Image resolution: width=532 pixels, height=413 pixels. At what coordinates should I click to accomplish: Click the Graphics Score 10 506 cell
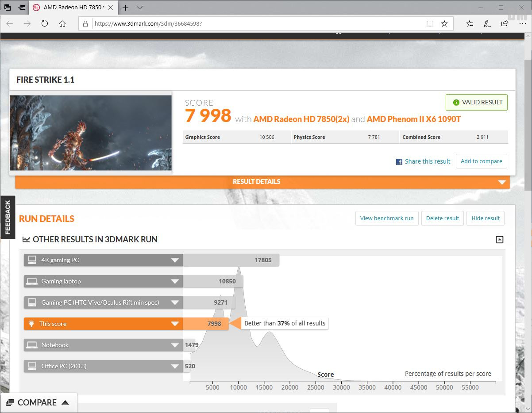click(x=237, y=137)
